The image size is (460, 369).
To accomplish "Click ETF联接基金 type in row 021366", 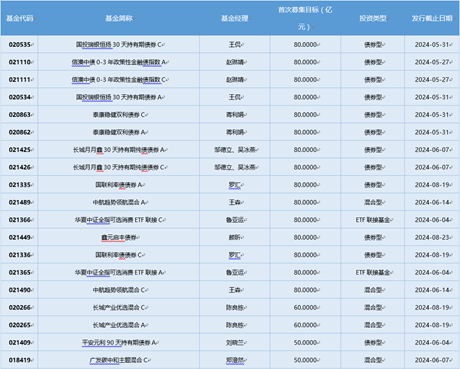I will pos(373,220).
